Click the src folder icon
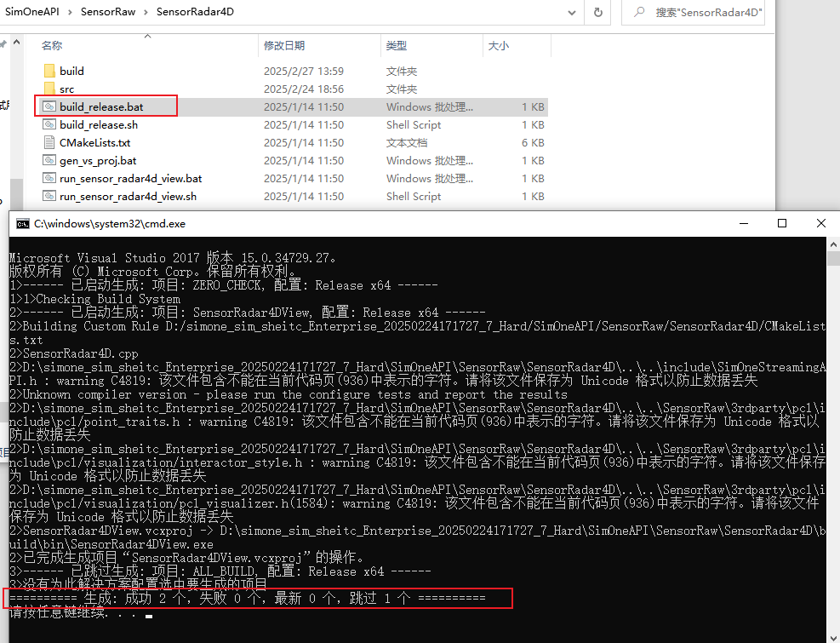 49,89
